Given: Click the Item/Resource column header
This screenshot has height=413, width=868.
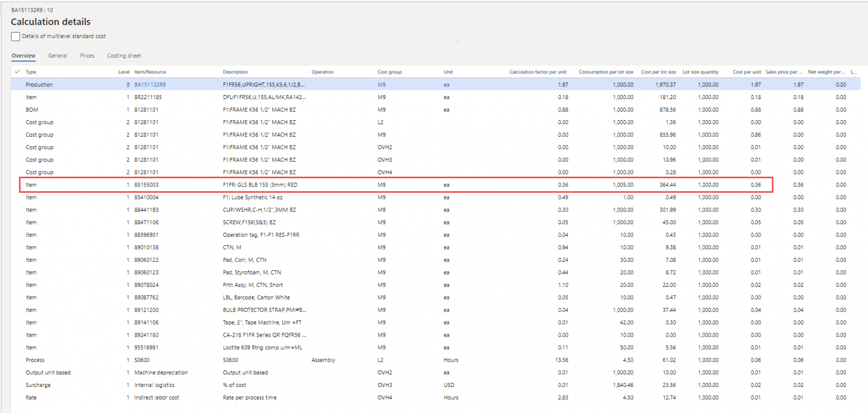Looking at the screenshot, I should tap(150, 72).
